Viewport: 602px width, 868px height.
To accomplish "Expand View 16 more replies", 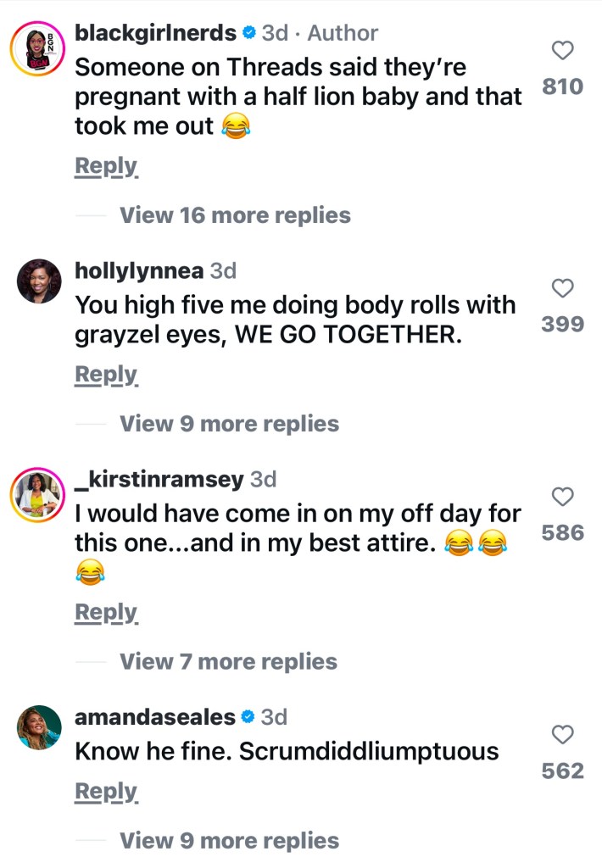I will (x=235, y=215).
